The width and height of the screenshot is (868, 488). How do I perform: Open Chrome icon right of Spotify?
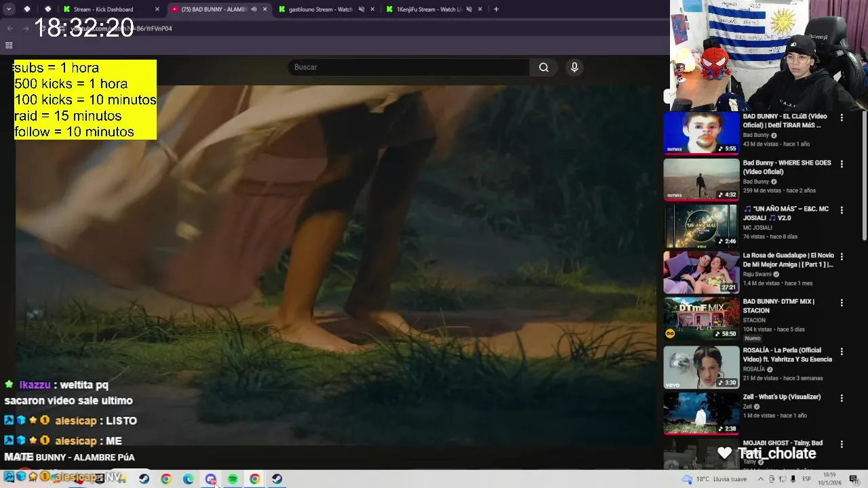[254, 479]
